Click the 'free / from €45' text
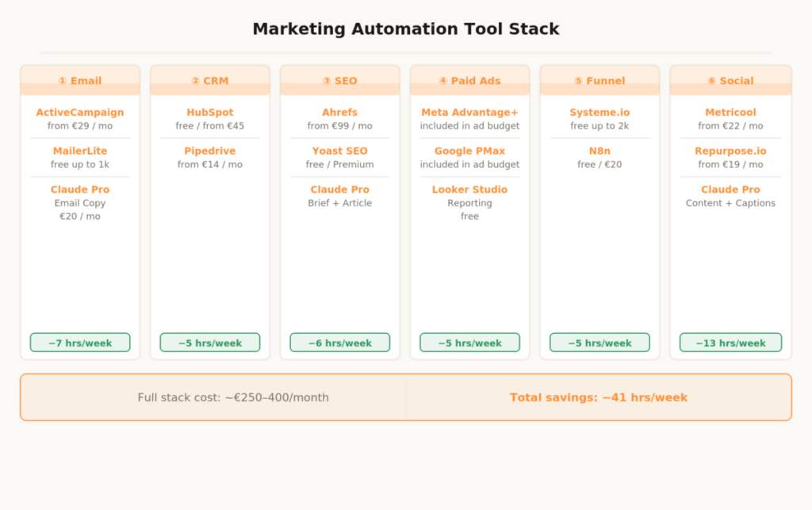 (210, 126)
